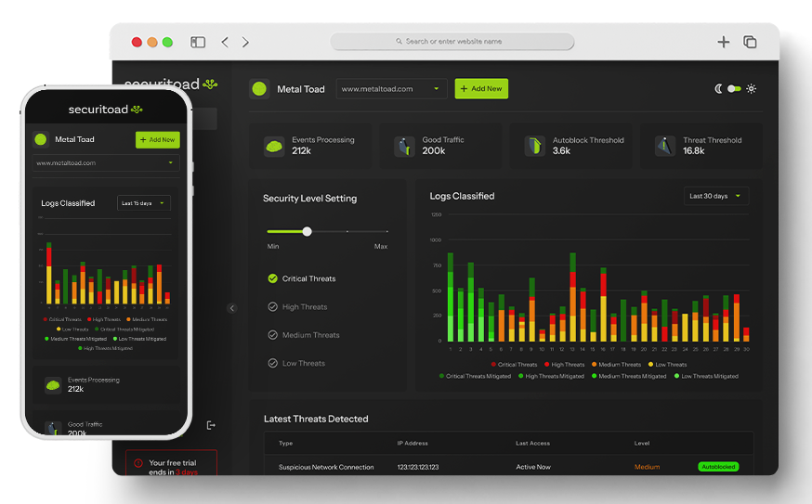Click Suspicious Network Connection row text
812x504 pixels.
pyautogui.click(x=326, y=467)
